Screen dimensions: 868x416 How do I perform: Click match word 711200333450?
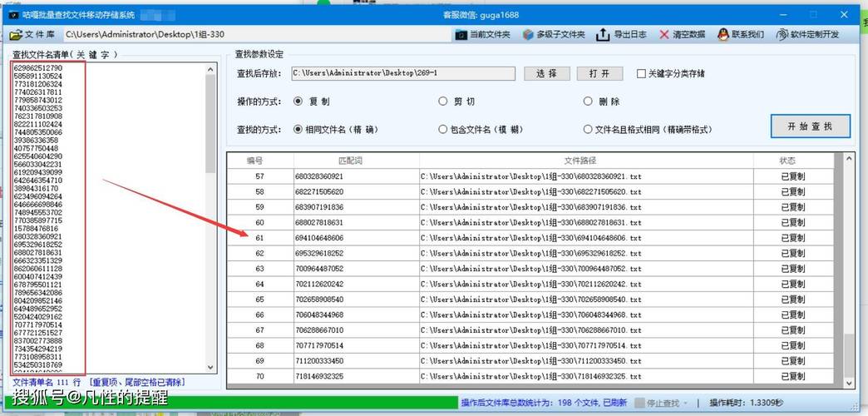coord(319,361)
